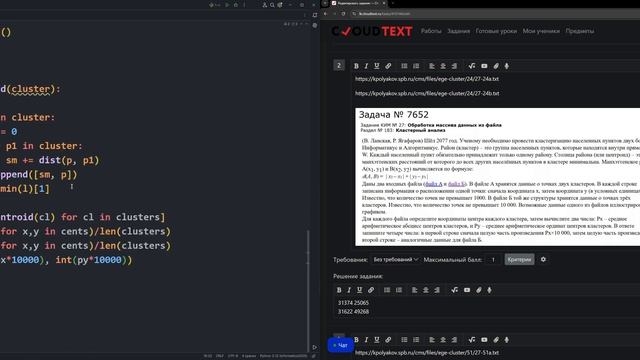Insert math formula in task 2 description toolbar
This screenshot has height=360, width=640.
(x=472, y=66)
